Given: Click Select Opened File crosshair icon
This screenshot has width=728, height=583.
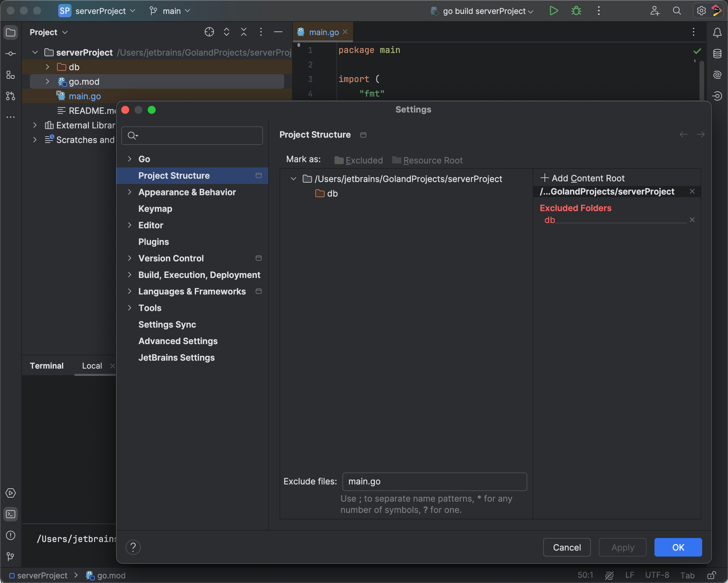Looking at the screenshot, I should pos(209,32).
